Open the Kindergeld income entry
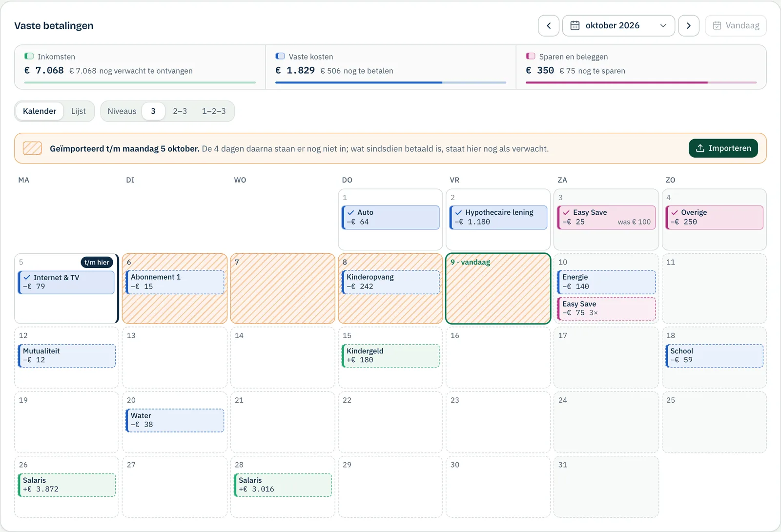 tap(391, 356)
